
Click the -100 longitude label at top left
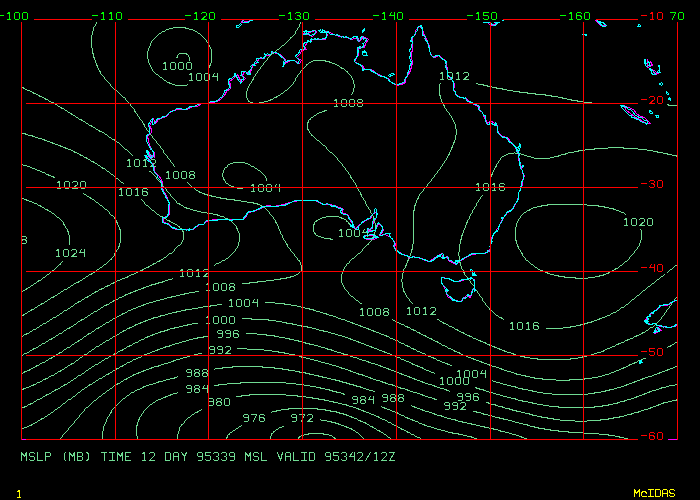pyautogui.click(x=15, y=17)
